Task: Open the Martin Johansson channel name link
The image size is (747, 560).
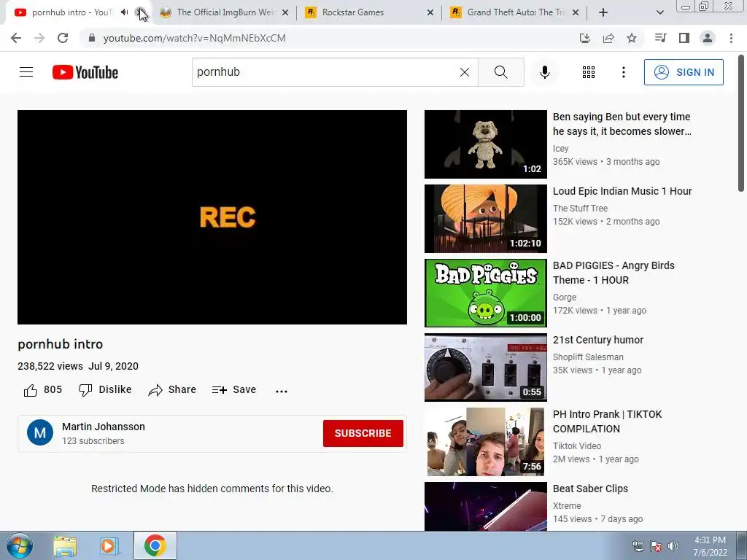Action: [x=104, y=427]
